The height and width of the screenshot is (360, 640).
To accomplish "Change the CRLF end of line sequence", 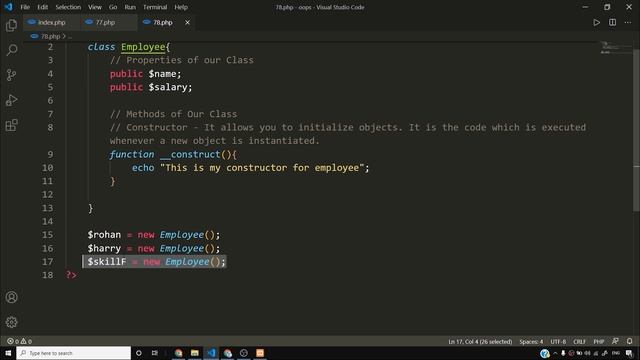I will click(579, 341).
